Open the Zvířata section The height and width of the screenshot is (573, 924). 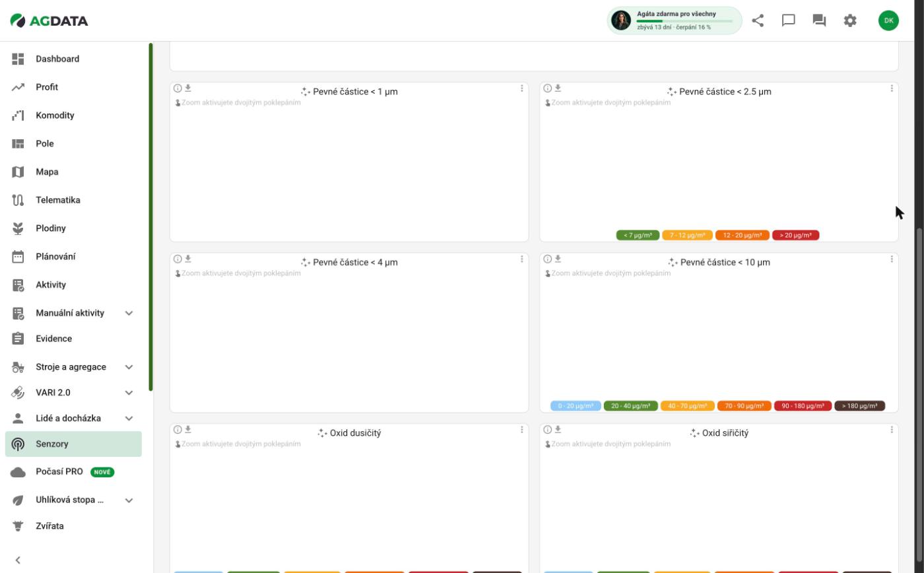[73, 526]
